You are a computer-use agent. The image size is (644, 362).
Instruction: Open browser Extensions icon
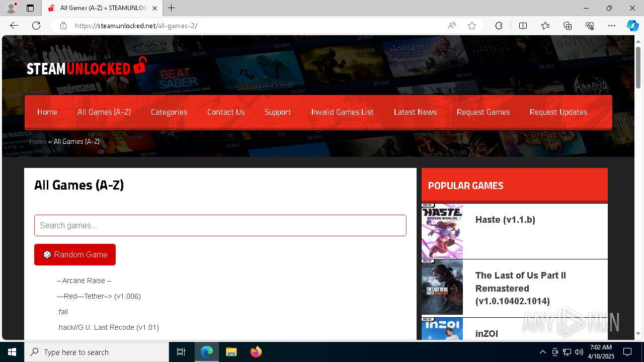(x=499, y=26)
